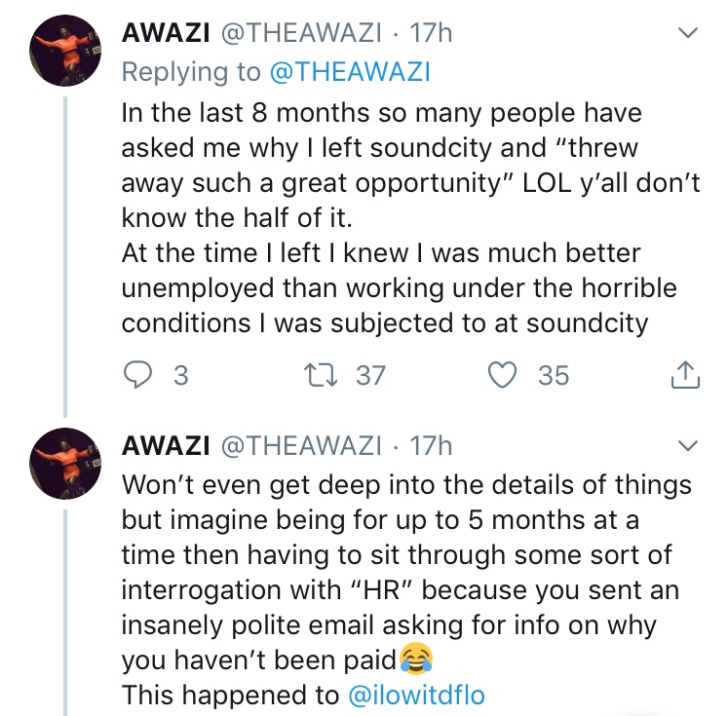Expand second tweet's options chevron
Screen dimensions: 728x716
(x=688, y=446)
